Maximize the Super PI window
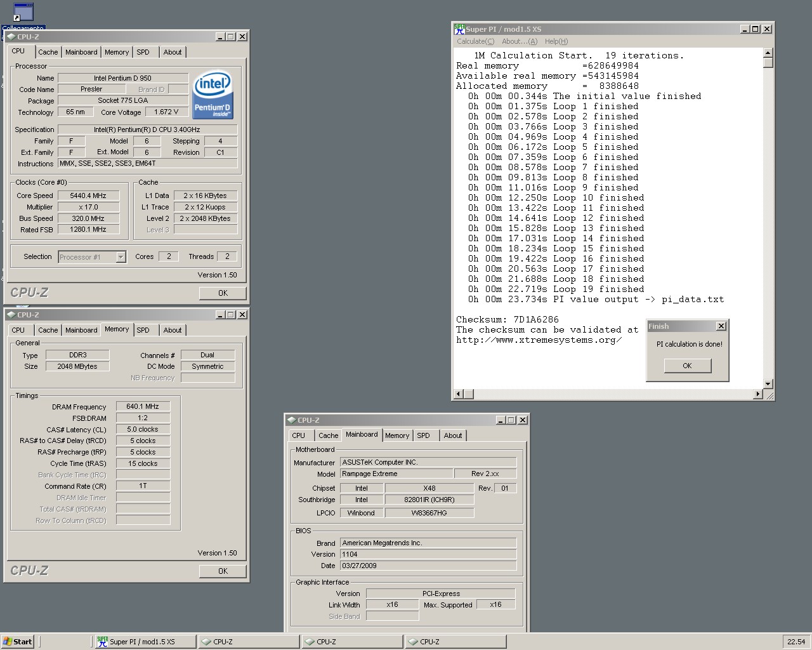This screenshot has width=812, height=650. pyautogui.click(x=755, y=29)
